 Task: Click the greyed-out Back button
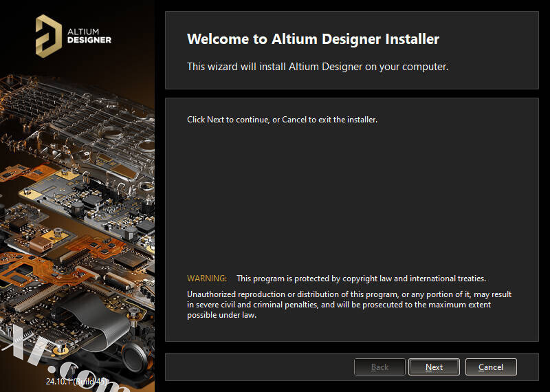[379, 367]
